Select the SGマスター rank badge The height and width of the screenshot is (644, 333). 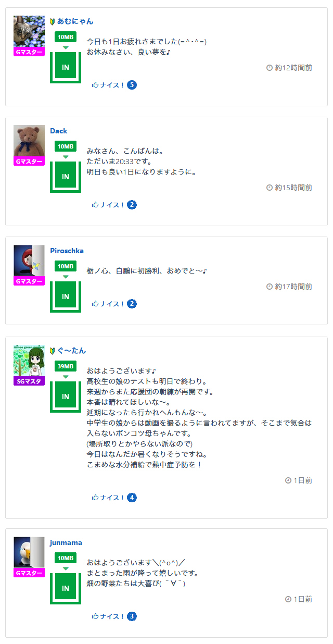pos(29,381)
